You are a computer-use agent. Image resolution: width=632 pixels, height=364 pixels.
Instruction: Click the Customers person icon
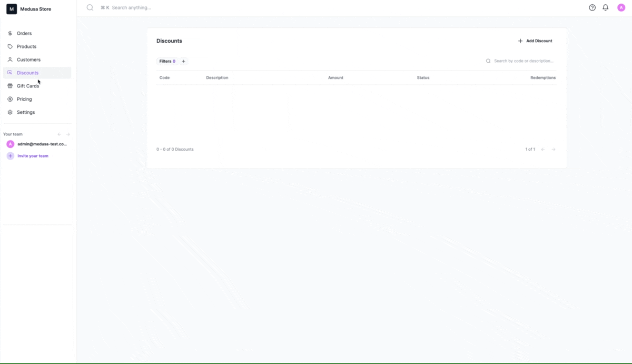point(10,60)
